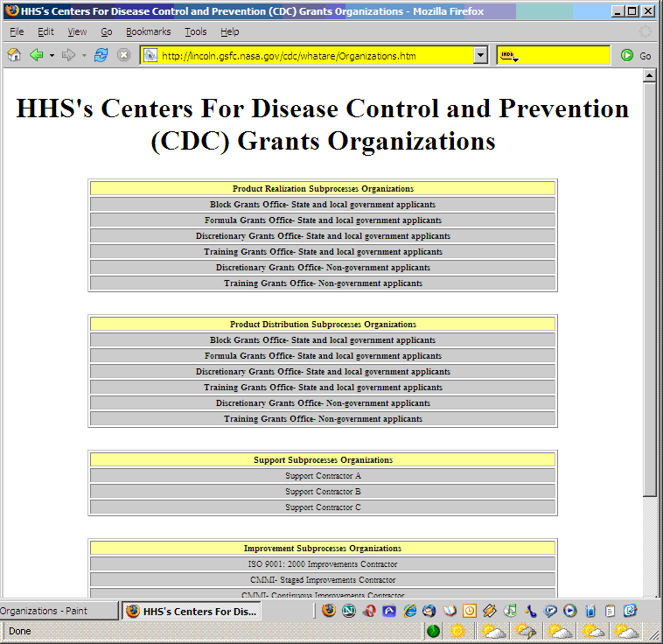
Task: Expand the address bar URL dropdown
Action: [x=480, y=55]
